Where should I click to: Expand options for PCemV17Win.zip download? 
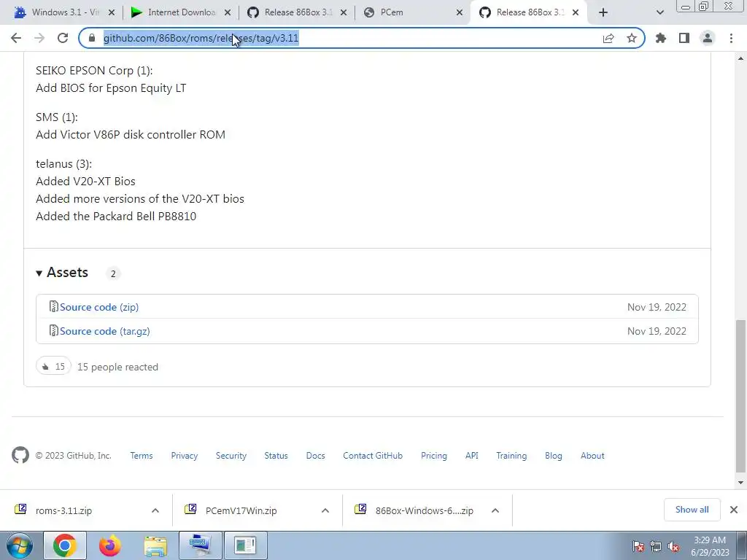pos(325,510)
